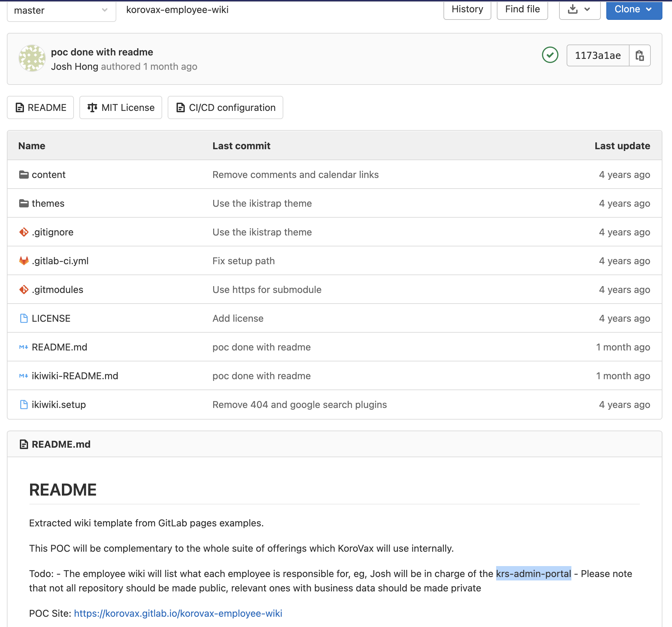Open Remove 404 and google search plugins commit
672x627 pixels.
click(300, 405)
